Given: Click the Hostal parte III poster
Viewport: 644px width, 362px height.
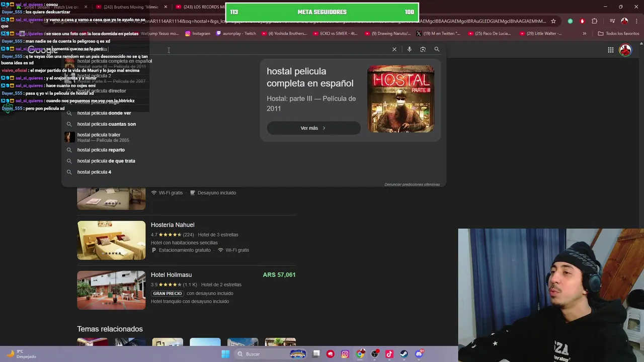Looking at the screenshot, I should (400, 99).
